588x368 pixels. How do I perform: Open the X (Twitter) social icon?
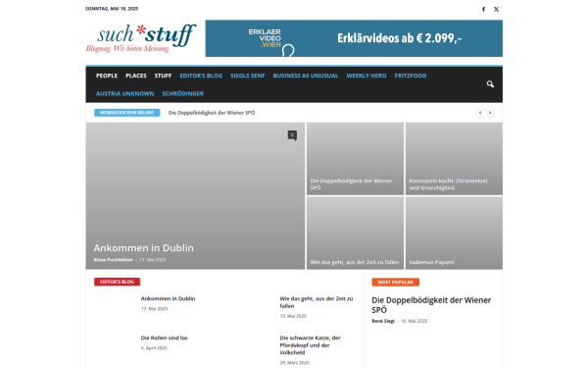pos(496,10)
